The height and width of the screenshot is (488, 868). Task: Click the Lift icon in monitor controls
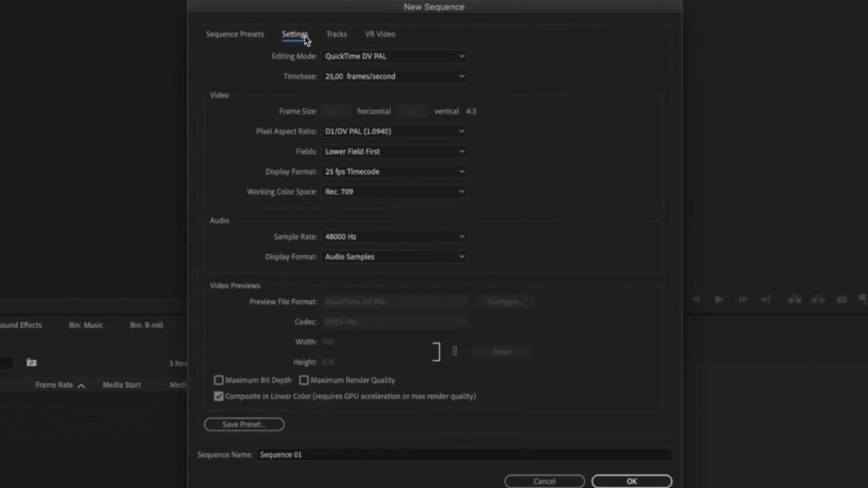(x=794, y=299)
